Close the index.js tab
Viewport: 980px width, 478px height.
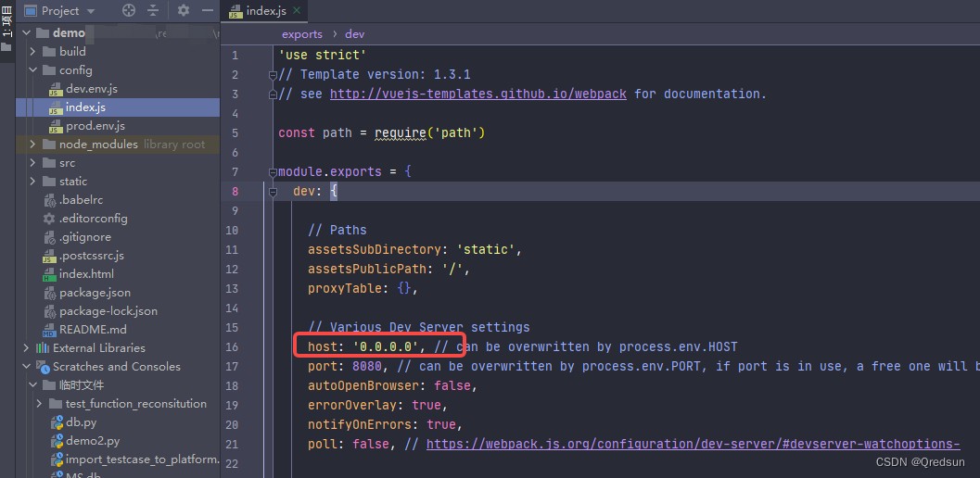click(297, 10)
